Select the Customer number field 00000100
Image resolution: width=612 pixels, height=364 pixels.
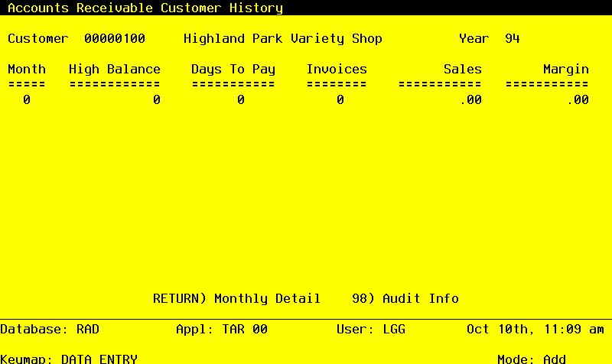tap(115, 39)
